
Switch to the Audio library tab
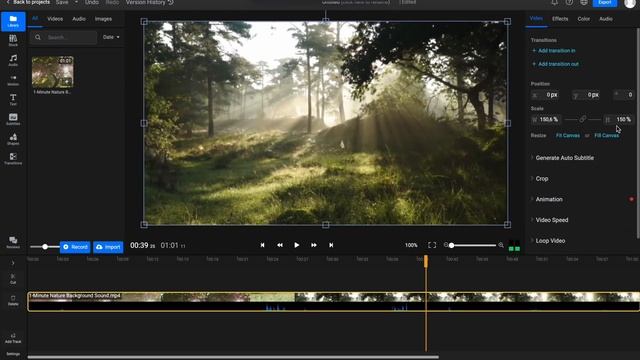[79, 19]
